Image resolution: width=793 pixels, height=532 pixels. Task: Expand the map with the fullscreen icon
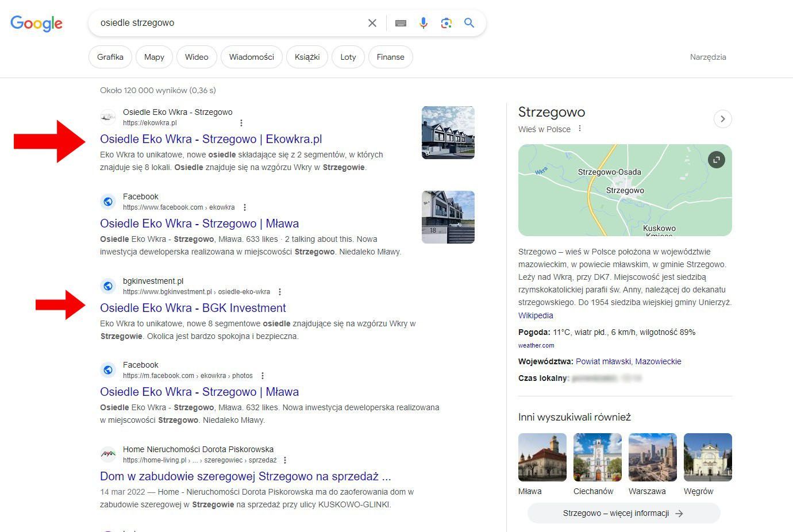[716, 160]
